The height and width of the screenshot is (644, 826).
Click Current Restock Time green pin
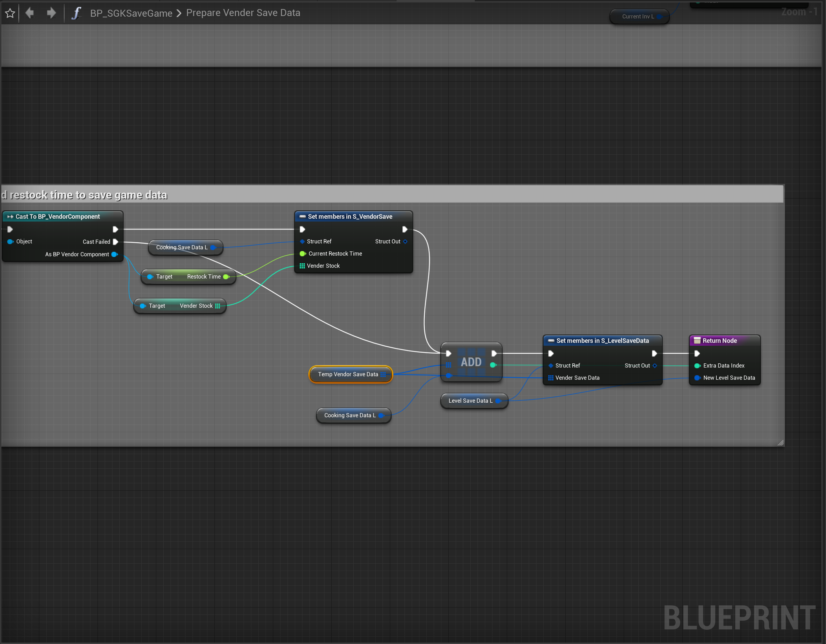pyautogui.click(x=302, y=254)
